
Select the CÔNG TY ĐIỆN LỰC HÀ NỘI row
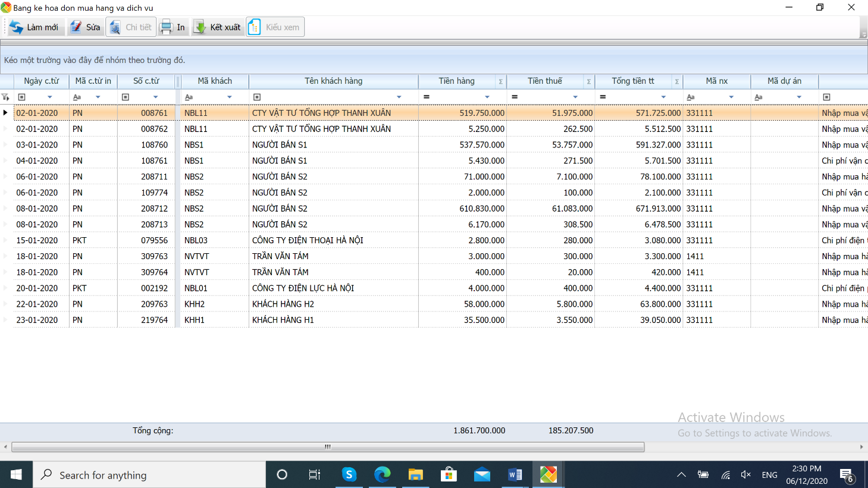(x=303, y=288)
